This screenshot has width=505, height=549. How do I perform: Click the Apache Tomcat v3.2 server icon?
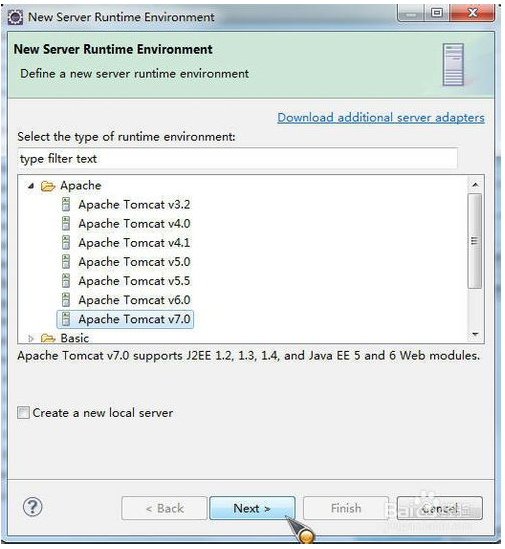(x=66, y=204)
